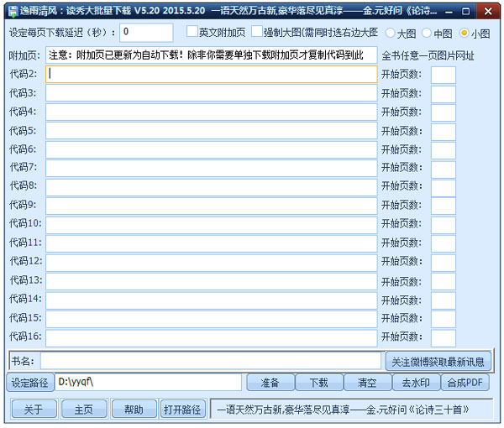Focus the 代码4 input field
The image size is (504, 428).
[x=211, y=112]
